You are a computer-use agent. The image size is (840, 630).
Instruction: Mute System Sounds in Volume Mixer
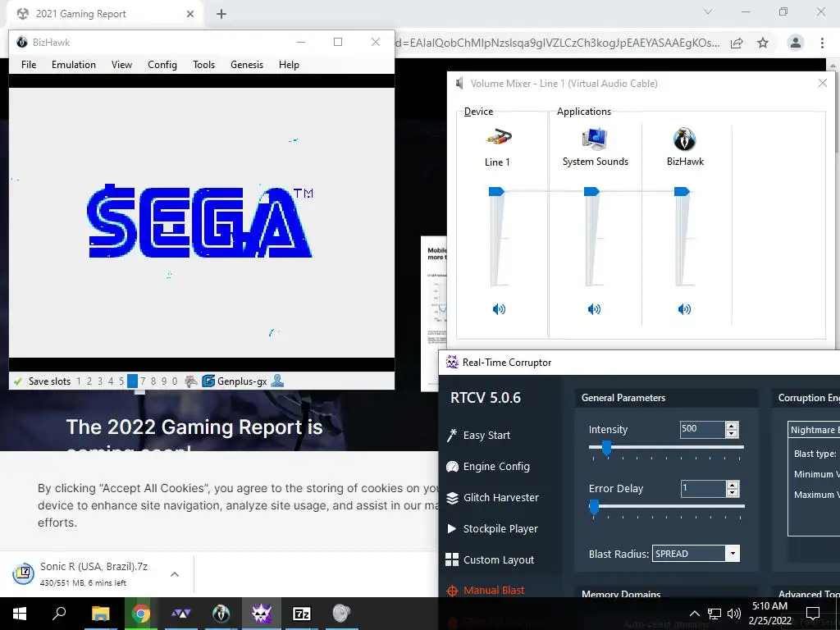tap(594, 309)
